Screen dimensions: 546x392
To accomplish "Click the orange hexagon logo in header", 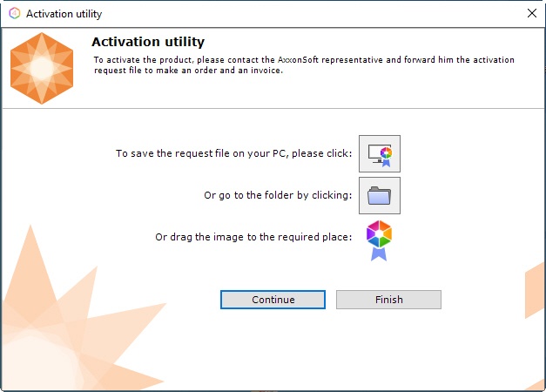I will [41, 68].
